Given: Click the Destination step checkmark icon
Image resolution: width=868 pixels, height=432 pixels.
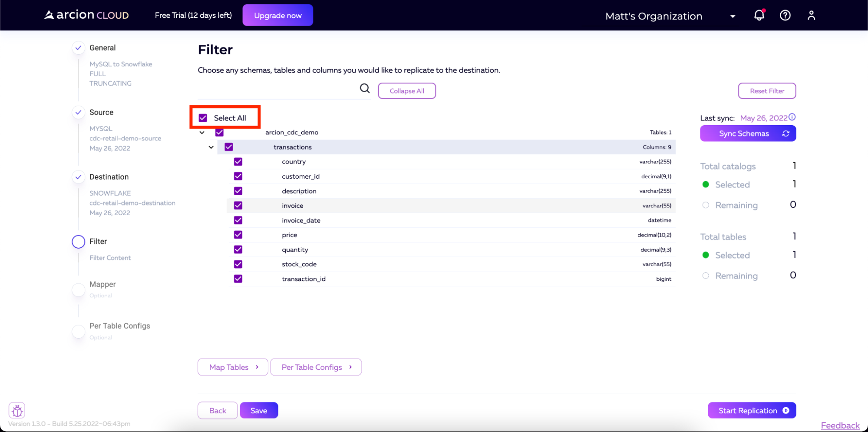Looking at the screenshot, I should pos(78,177).
